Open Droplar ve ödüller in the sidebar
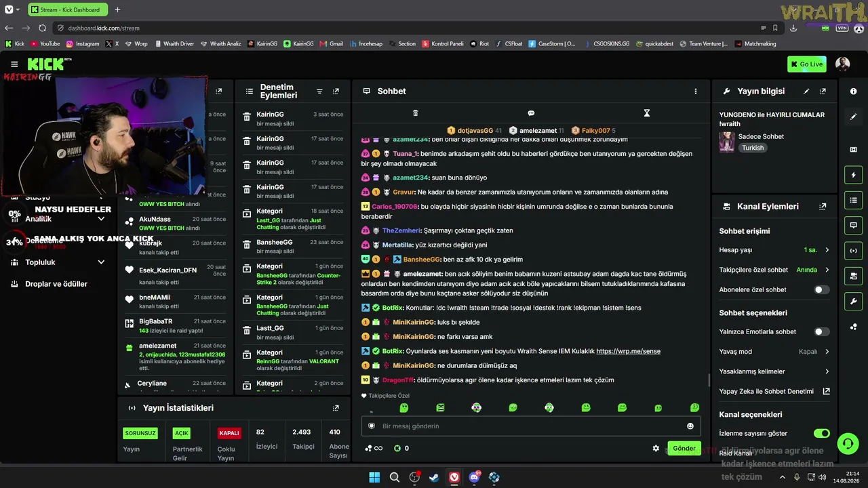The width and height of the screenshot is (868, 488). [x=56, y=284]
